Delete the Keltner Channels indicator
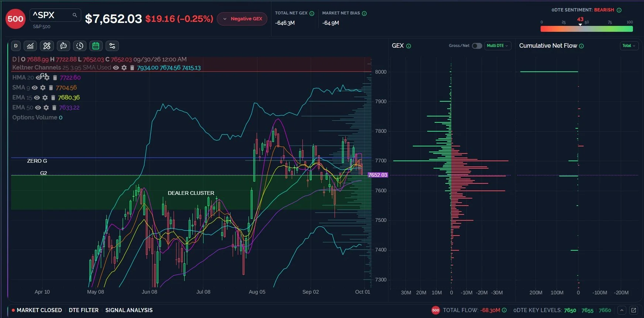Screen dimensions: 644x318 [x=132, y=68]
